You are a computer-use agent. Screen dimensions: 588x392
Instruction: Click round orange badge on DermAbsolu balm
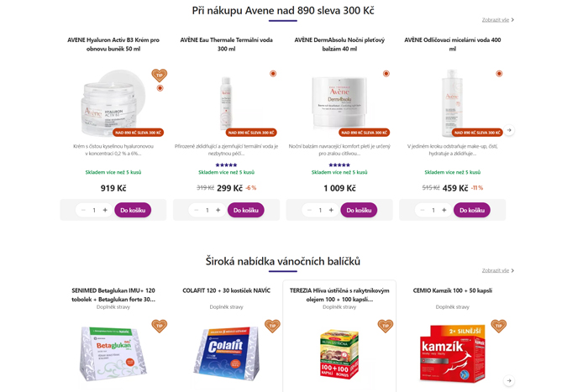pos(386,74)
